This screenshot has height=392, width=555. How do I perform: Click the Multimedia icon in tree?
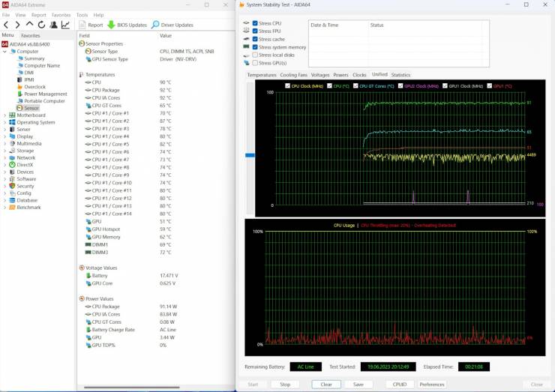(13, 143)
